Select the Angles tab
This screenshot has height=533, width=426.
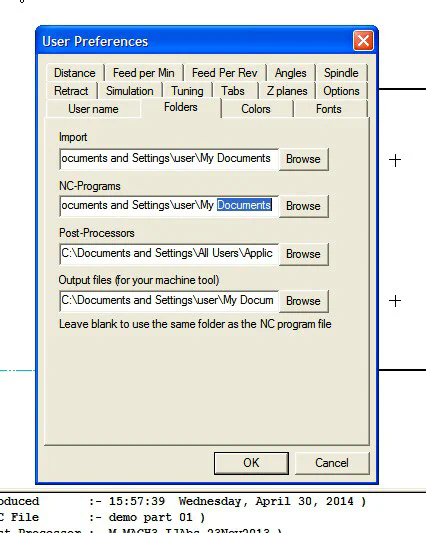[x=290, y=73]
